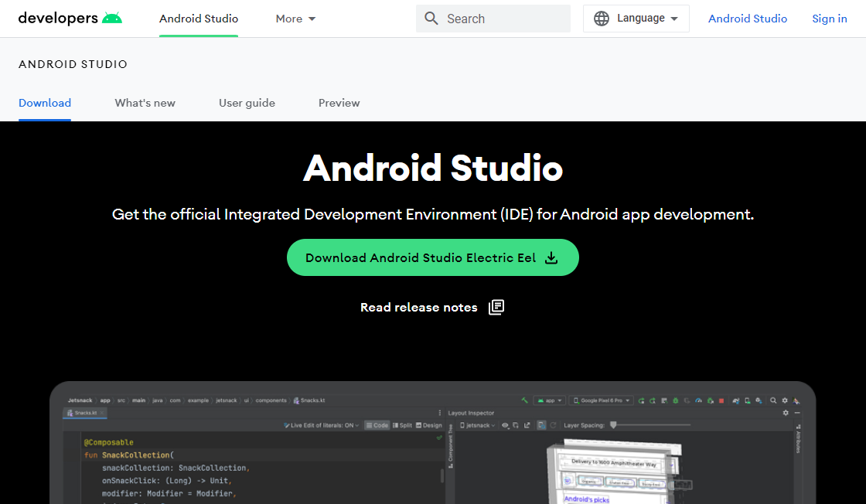The height and width of the screenshot is (504, 866).
Task: Switch to Design view in the editor
Action: point(427,425)
